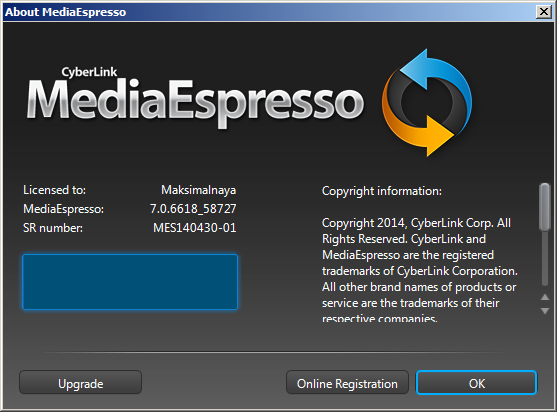
Task: Select the SR number value MES140430-01
Action: (195, 228)
